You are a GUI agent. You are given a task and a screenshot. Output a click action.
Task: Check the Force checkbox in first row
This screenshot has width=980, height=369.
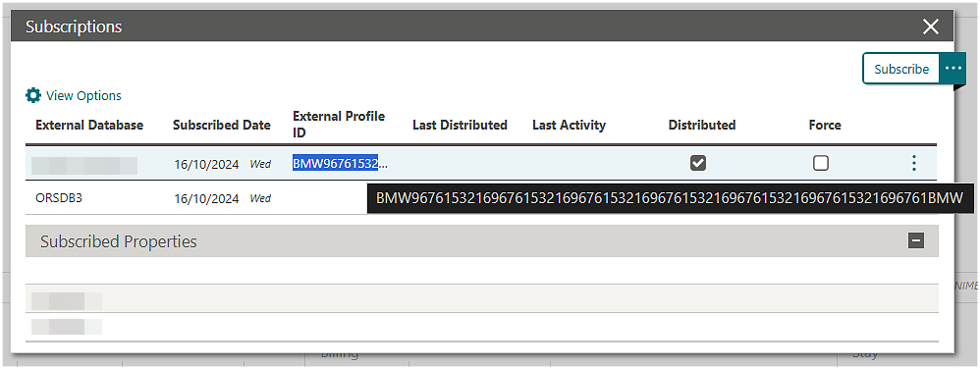821,163
